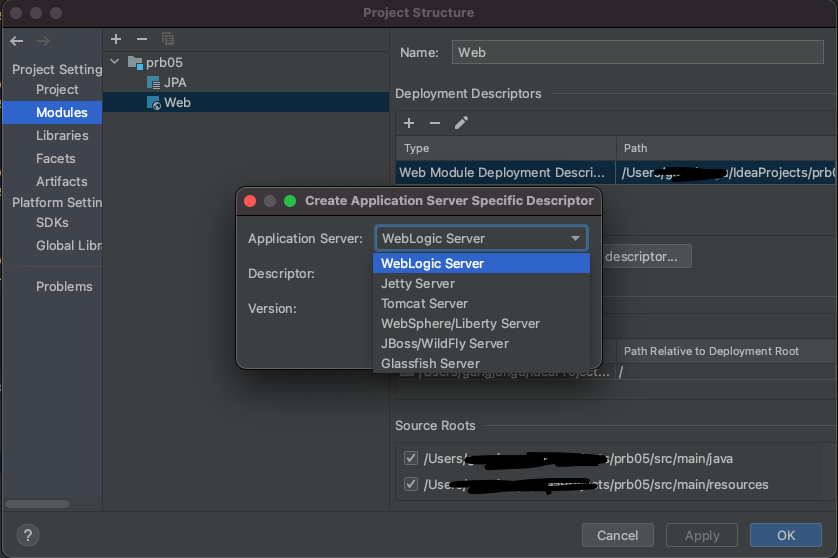The width and height of the screenshot is (838, 558).
Task: Go back with the left arrow icon
Action: (x=17, y=41)
